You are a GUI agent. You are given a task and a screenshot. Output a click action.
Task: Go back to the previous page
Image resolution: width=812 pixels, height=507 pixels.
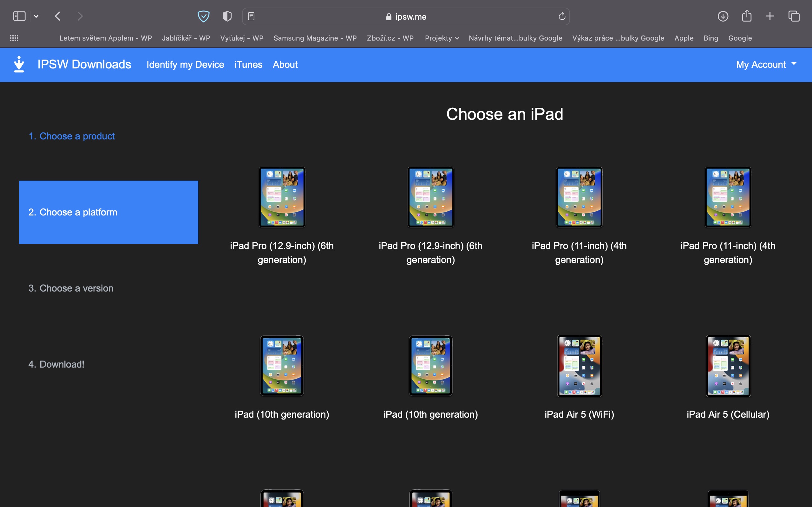pos(58,16)
